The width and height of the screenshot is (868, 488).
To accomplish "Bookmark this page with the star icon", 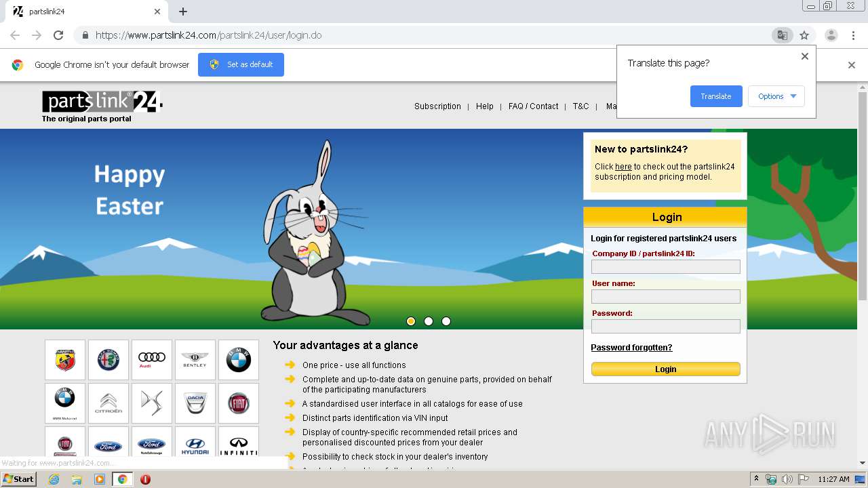I will pyautogui.click(x=804, y=35).
